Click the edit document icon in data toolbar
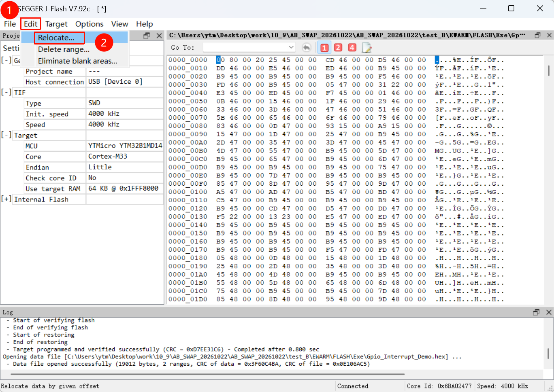554x392 pixels. point(367,48)
